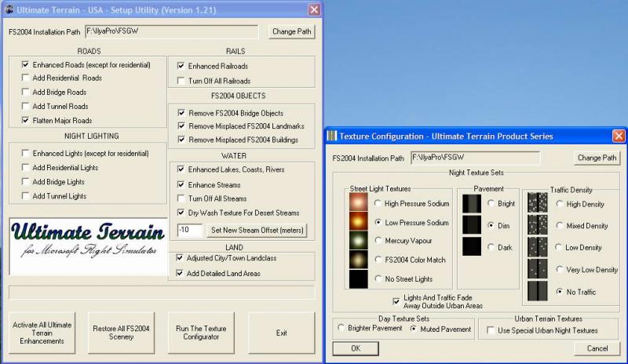
Task: Click the Exit button
Action: point(281,333)
